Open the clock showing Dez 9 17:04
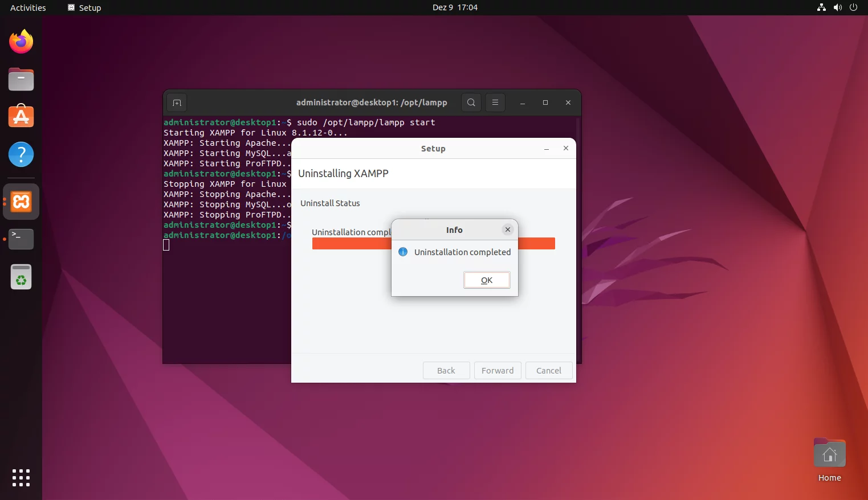Screen dimensions: 868x500 (x=455, y=7)
